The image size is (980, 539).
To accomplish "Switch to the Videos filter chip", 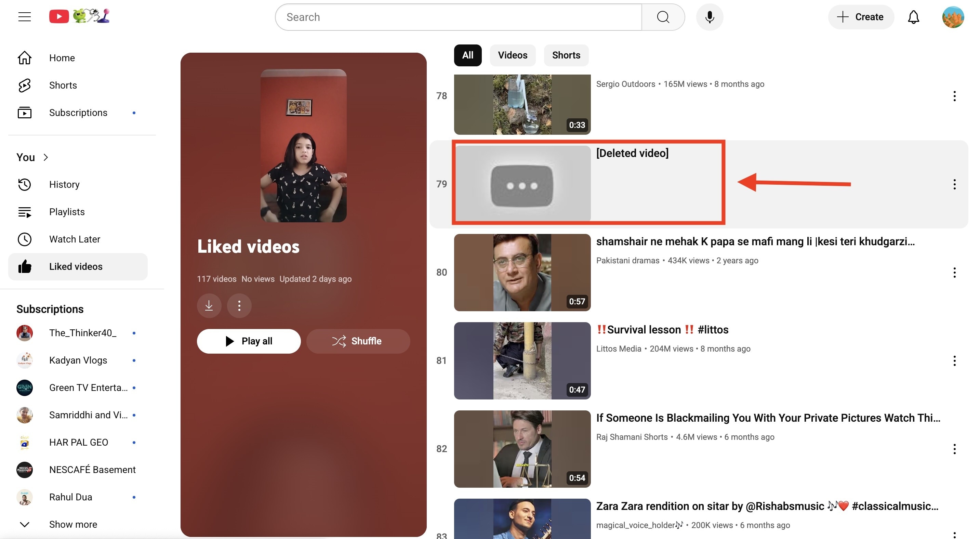I will (513, 55).
